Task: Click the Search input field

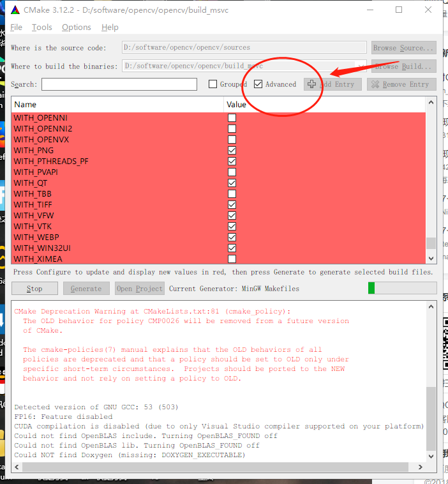Action: [119, 84]
